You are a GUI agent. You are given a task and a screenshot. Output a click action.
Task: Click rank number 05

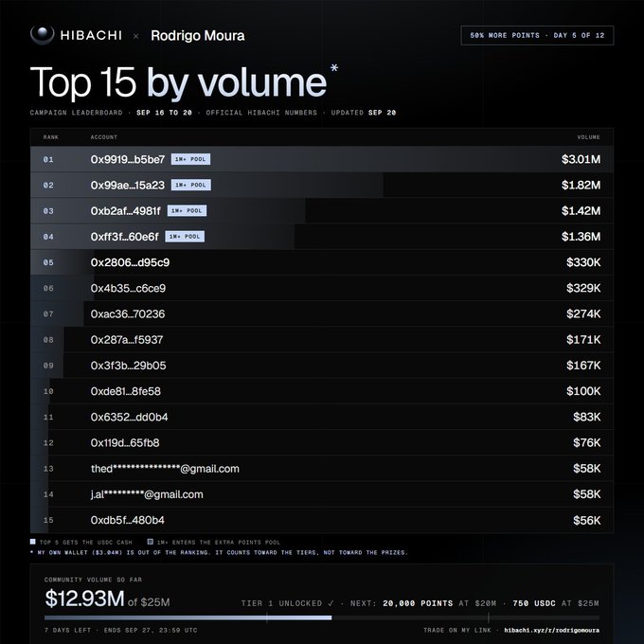[x=48, y=262]
